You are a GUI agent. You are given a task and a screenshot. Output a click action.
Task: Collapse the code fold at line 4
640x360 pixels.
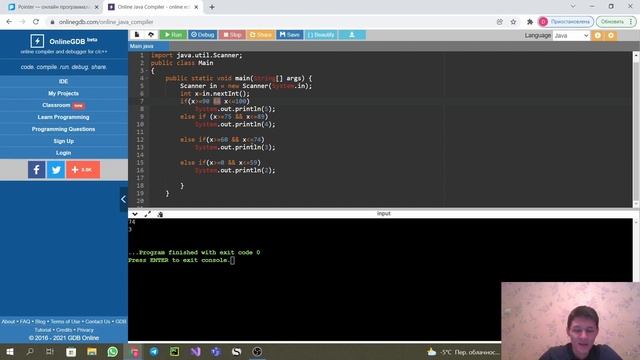click(x=147, y=78)
